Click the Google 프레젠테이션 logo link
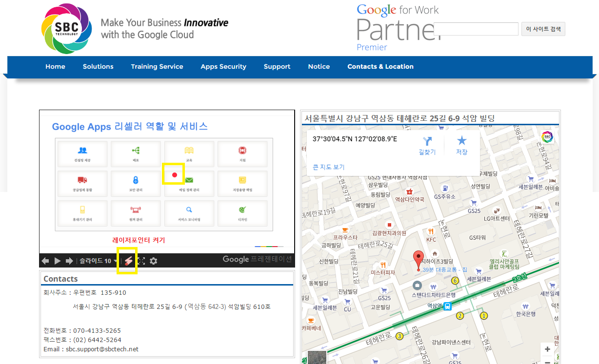The width and height of the screenshot is (599, 364). 257,259
